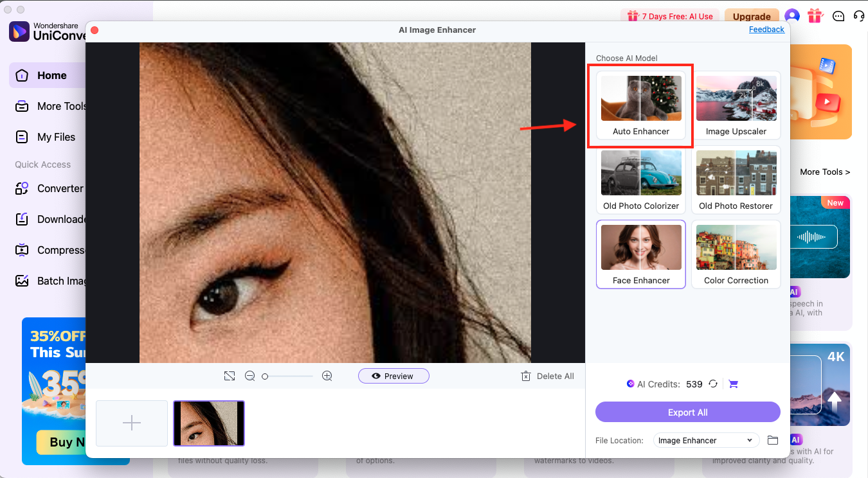Viewport: 868px width, 478px height.
Task: Open the chat message icon
Action: (838, 16)
